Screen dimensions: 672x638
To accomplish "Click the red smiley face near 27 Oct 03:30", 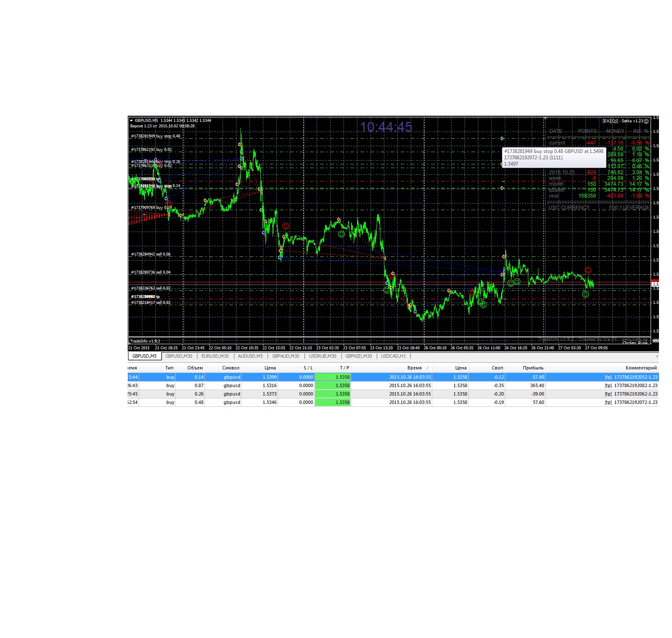I will 588,270.
